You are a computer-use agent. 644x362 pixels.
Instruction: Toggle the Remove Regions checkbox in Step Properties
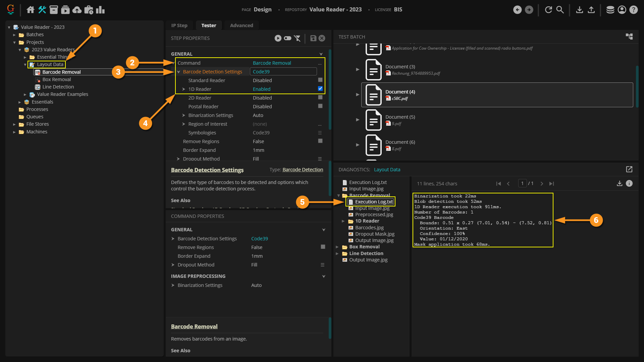click(x=320, y=141)
